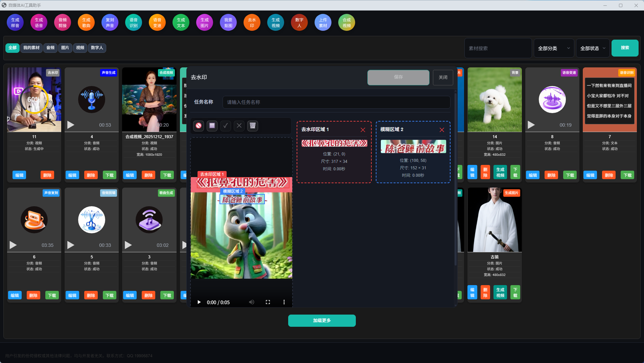Click the trash bin clear-regions tool

[x=253, y=126]
